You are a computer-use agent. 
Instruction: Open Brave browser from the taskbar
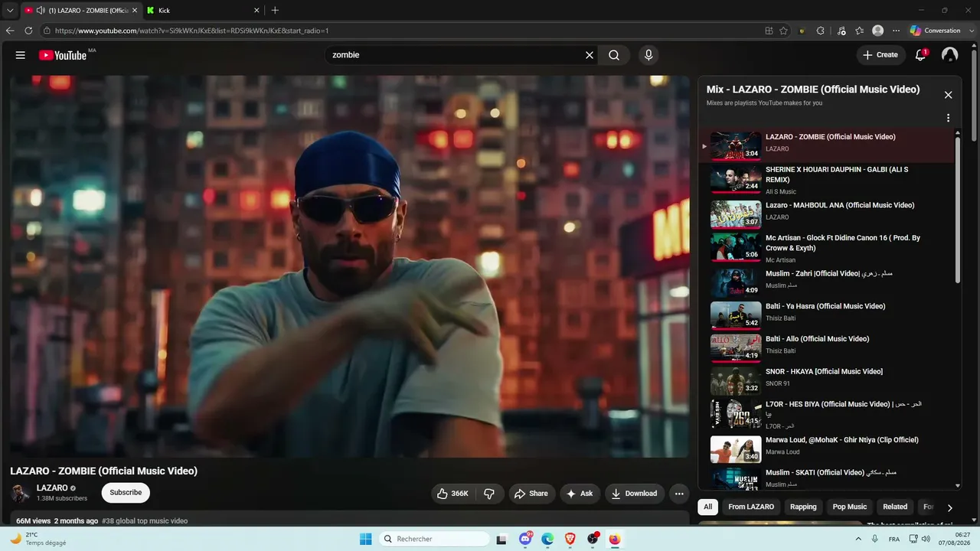(x=570, y=539)
